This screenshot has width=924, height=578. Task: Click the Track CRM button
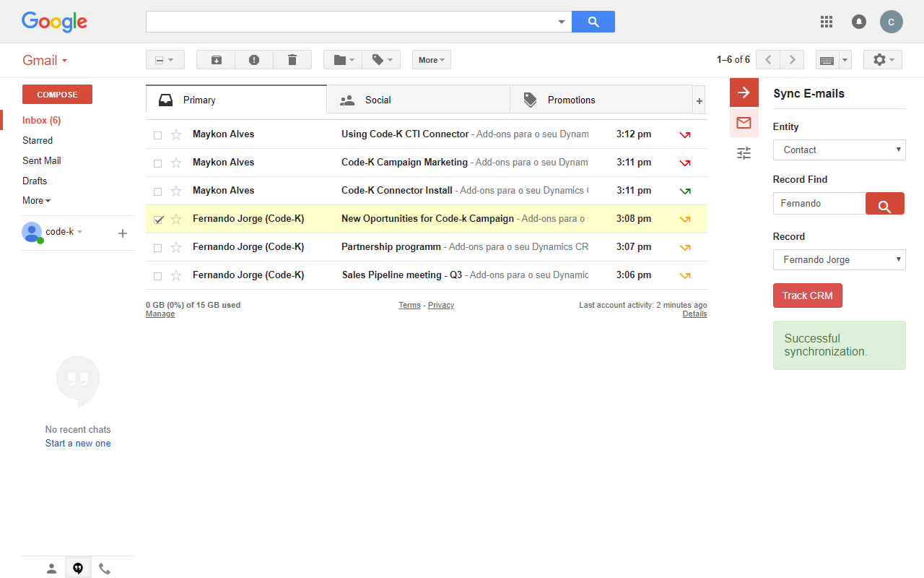tap(807, 296)
